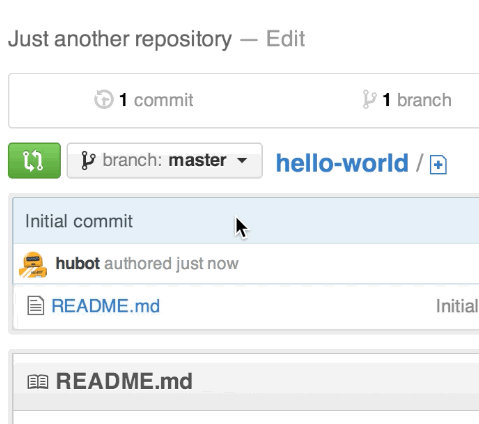Click the file document icon beside README.md

[35, 306]
